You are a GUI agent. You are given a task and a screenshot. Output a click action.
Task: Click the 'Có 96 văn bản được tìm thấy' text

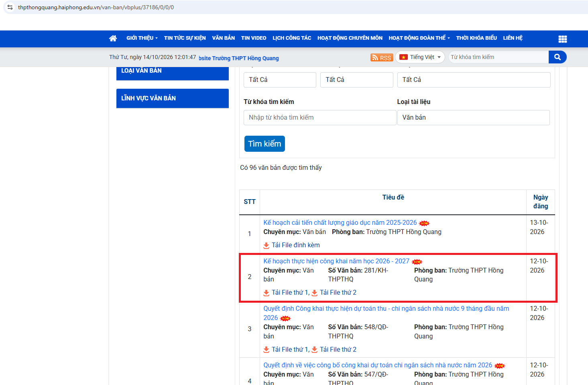(x=281, y=168)
